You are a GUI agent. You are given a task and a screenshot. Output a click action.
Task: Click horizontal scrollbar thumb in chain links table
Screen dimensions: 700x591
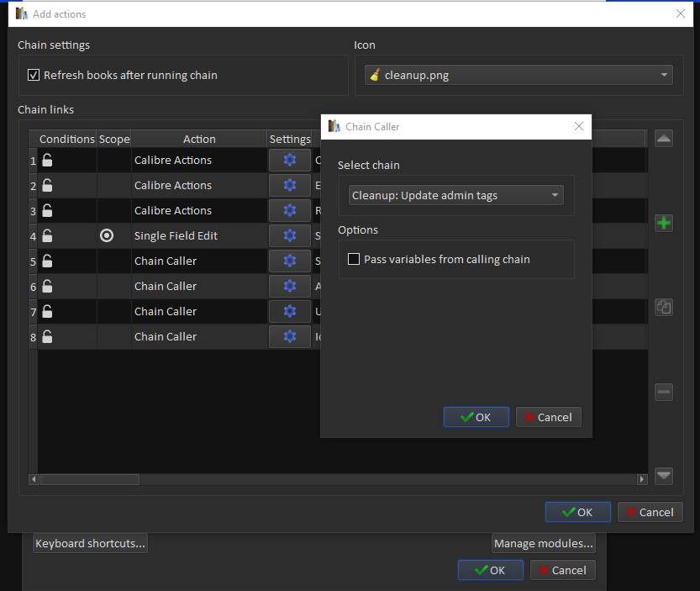(x=90, y=479)
